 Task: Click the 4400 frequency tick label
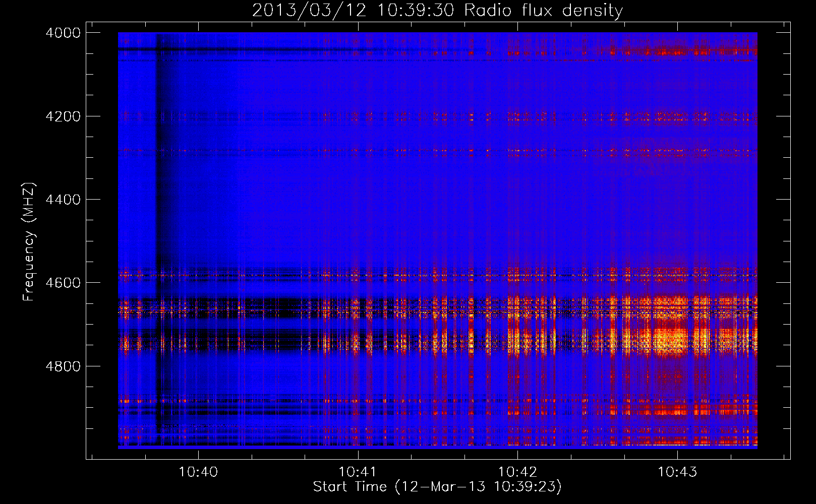(x=63, y=200)
